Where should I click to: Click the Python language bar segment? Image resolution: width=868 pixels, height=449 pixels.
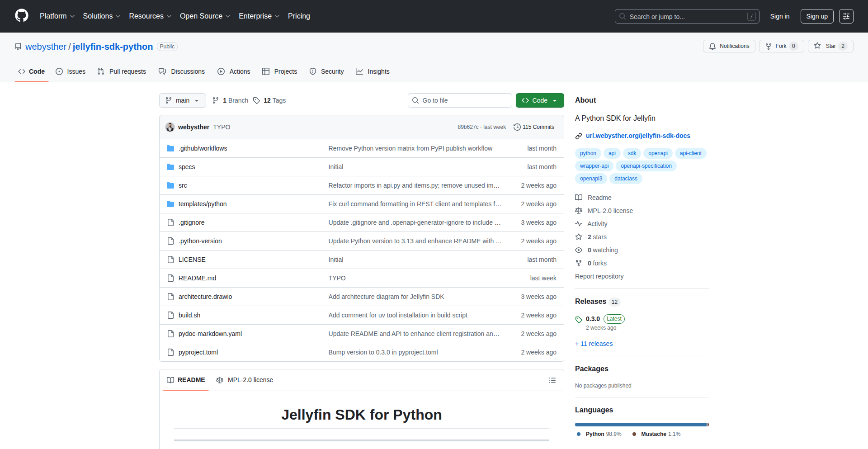pyautogui.click(x=641, y=425)
